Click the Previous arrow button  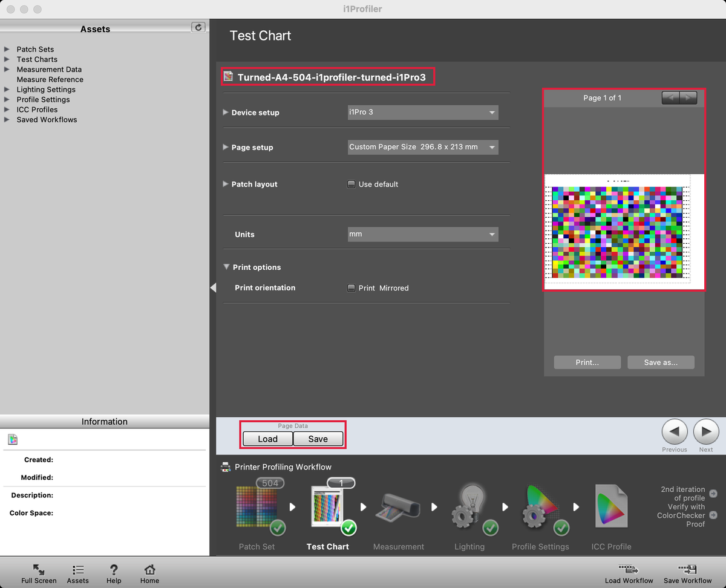pos(675,432)
